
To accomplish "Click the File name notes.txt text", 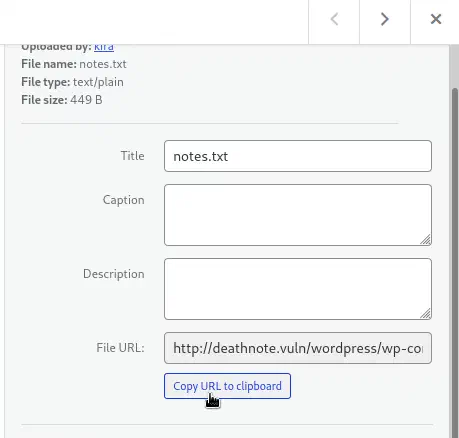I will [74, 64].
